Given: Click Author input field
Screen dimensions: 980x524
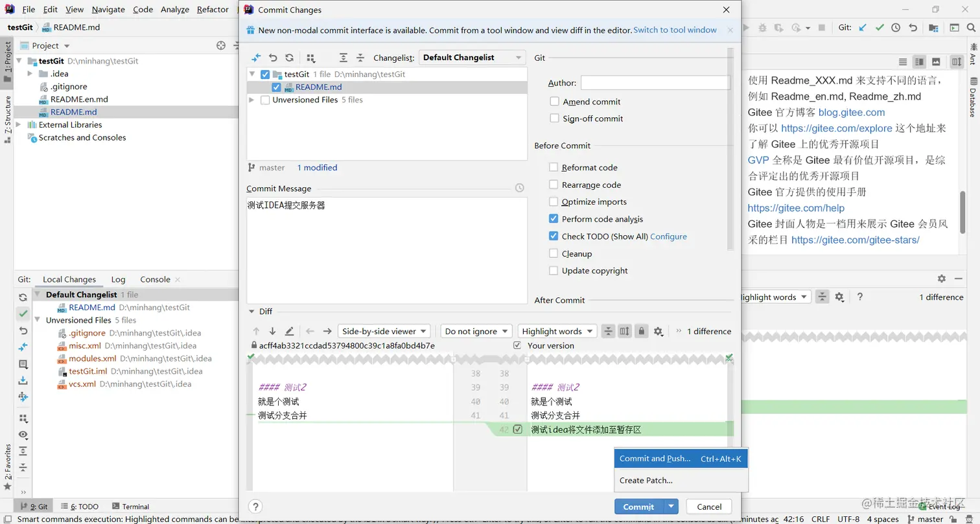Looking at the screenshot, I should (655, 83).
